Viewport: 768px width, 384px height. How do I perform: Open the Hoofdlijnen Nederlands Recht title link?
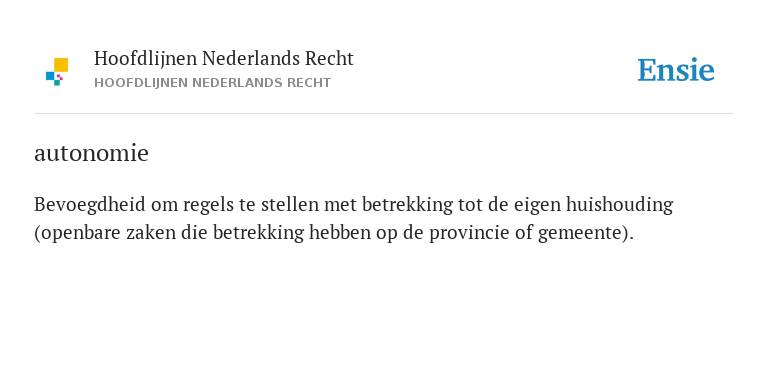pyautogui.click(x=223, y=58)
